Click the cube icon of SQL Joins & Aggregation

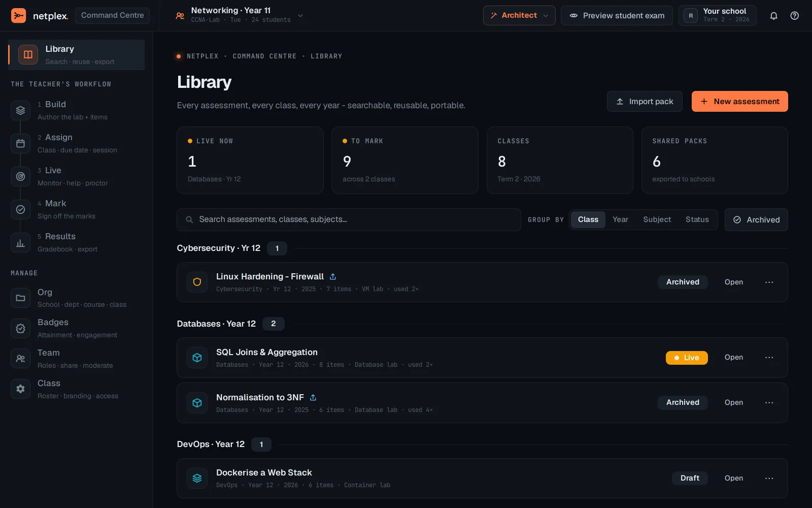click(197, 358)
